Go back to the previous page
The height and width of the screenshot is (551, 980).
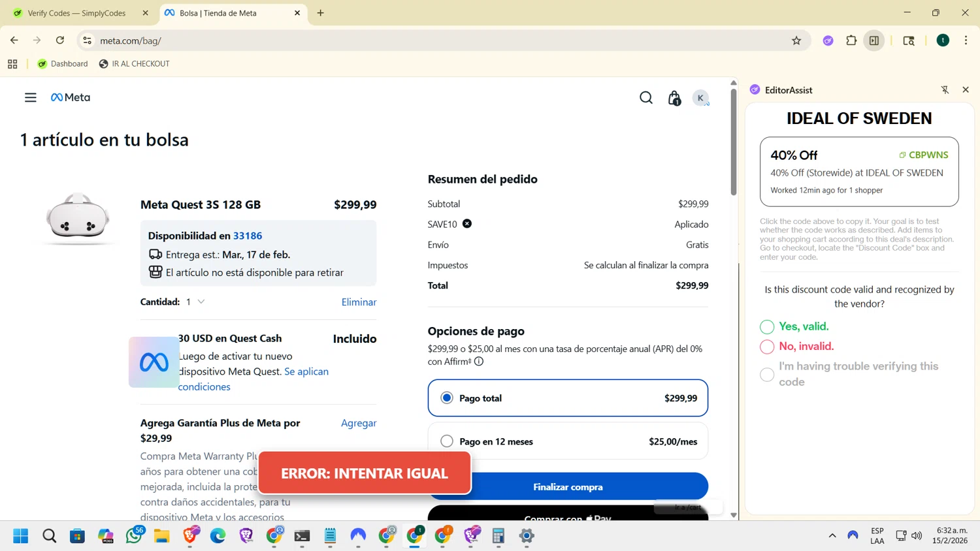tap(14, 40)
